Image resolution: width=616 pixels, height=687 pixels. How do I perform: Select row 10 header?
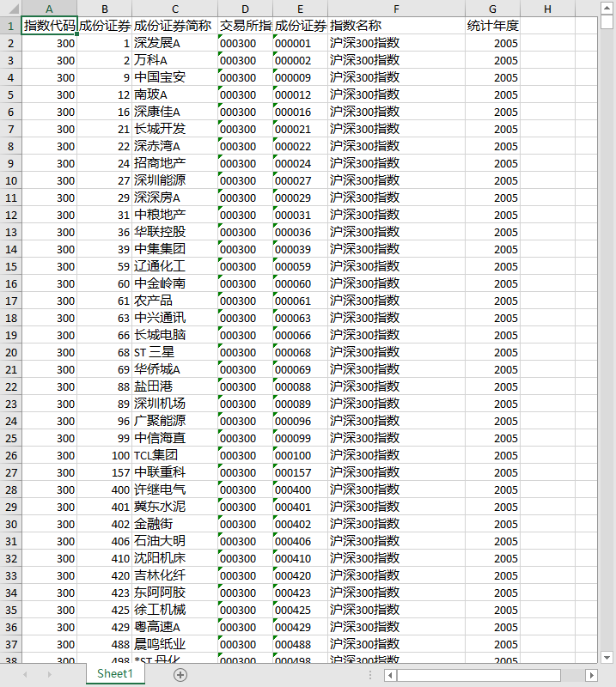(10, 180)
